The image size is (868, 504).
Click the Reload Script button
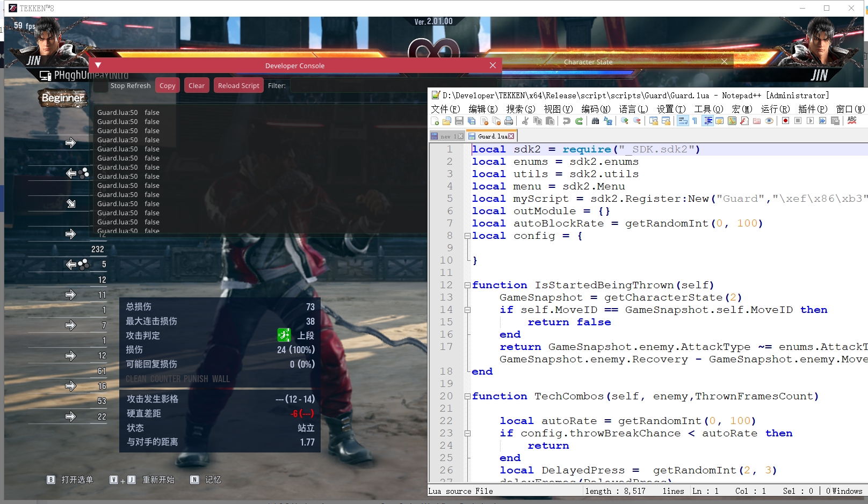click(238, 85)
